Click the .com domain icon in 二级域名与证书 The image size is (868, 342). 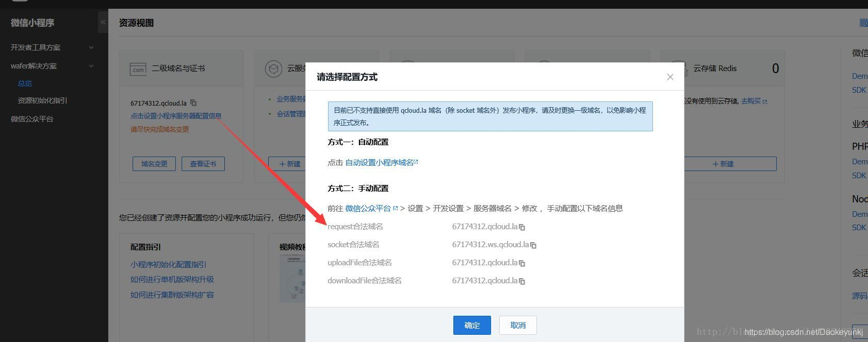[138, 69]
